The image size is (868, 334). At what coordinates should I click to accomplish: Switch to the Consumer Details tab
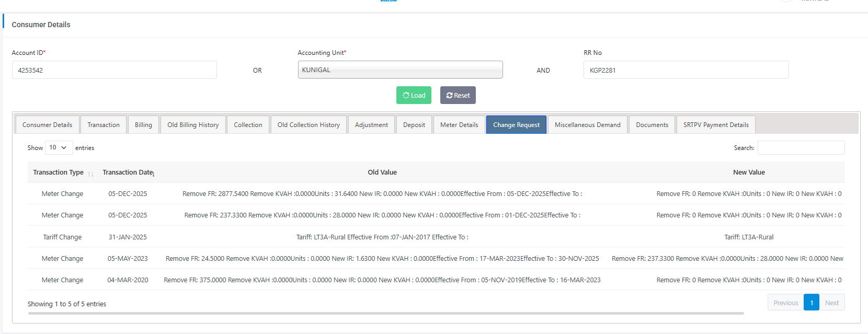(48, 125)
